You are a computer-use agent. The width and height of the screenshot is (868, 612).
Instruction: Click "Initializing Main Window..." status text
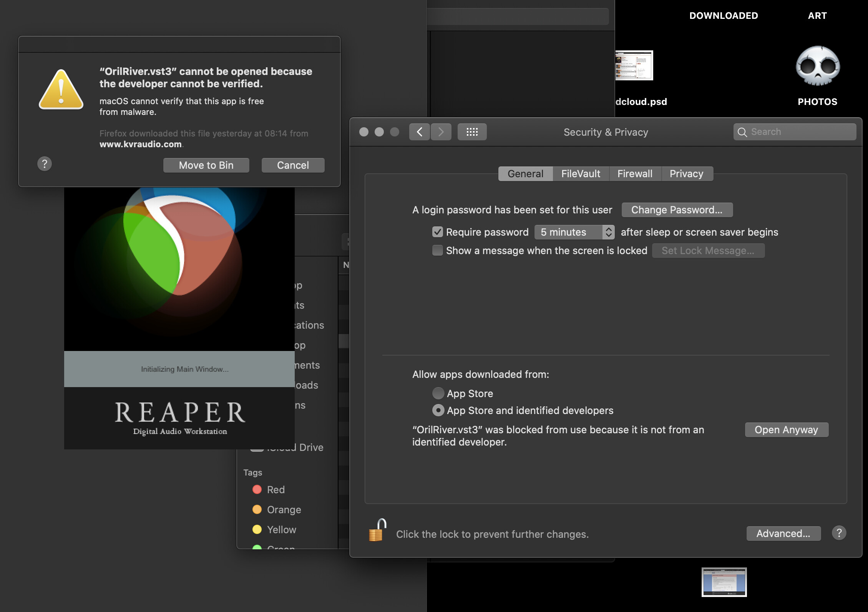[185, 369]
